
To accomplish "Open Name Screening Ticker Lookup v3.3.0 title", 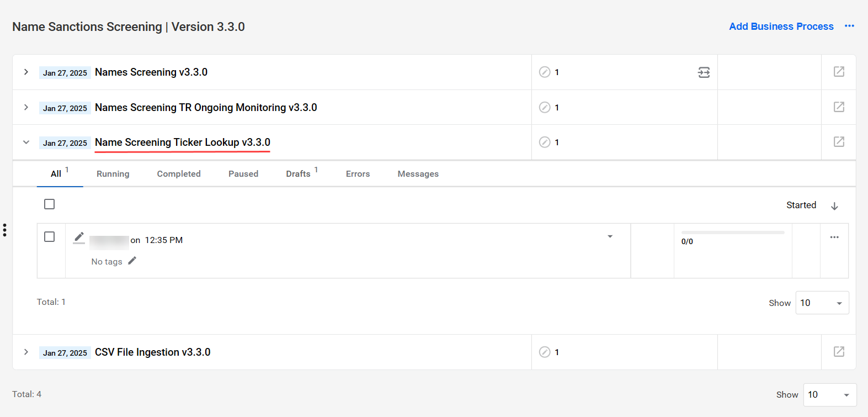I will coord(183,142).
